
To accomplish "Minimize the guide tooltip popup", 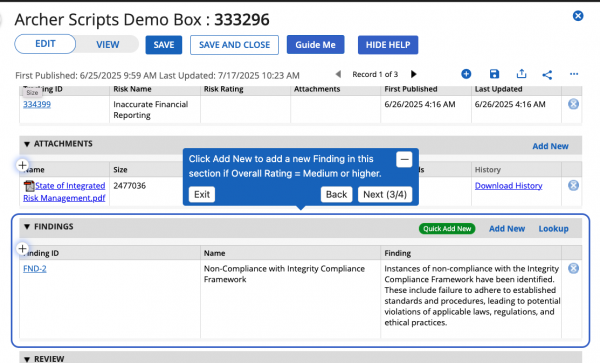I will 404,160.
